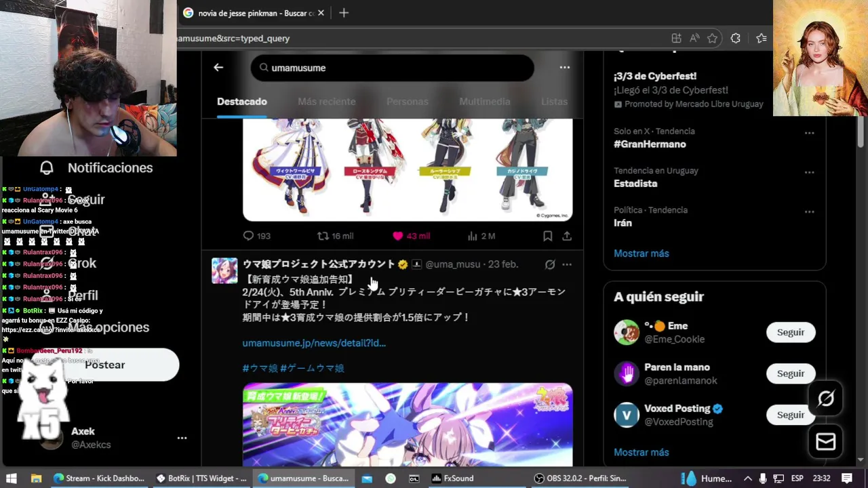Open File Explorer from taskbar
The width and height of the screenshot is (868, 488).
pyautogui.click(x=36, y=479)
